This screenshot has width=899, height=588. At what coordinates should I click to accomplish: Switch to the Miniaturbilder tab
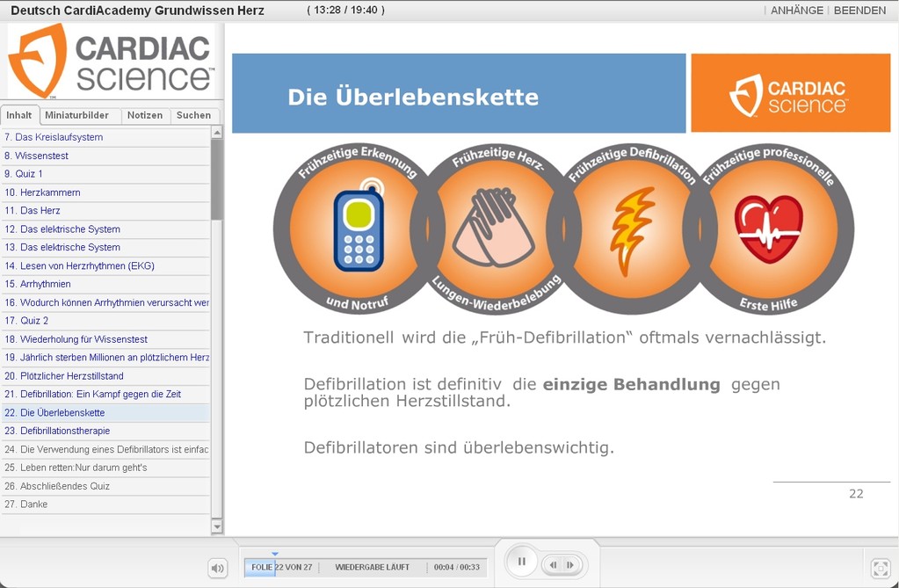(x=76, y=115)
